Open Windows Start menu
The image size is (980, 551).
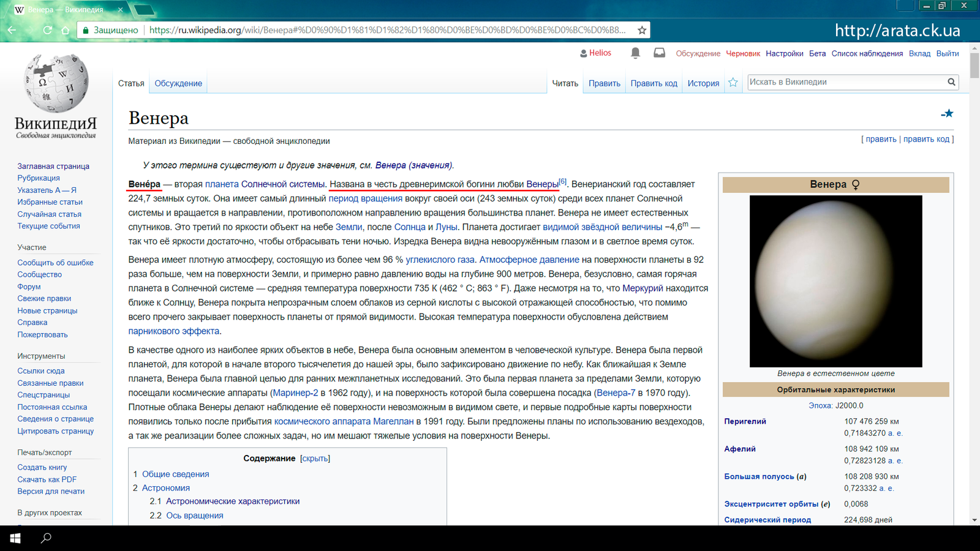(x=15, y=538)
